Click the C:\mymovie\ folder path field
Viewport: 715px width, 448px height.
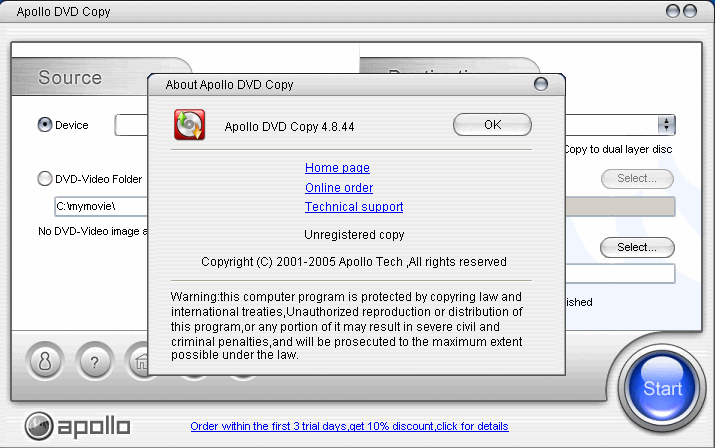pyautogui.click(x=101, y=206)
